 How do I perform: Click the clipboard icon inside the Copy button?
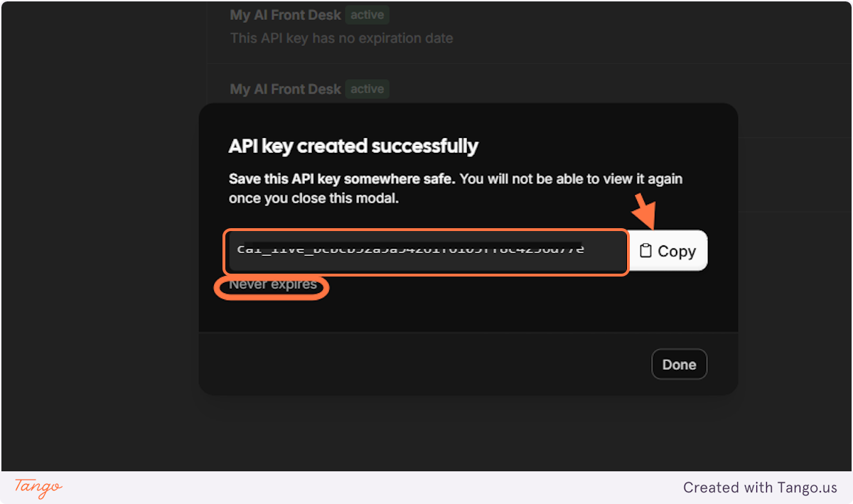point(645,250)
